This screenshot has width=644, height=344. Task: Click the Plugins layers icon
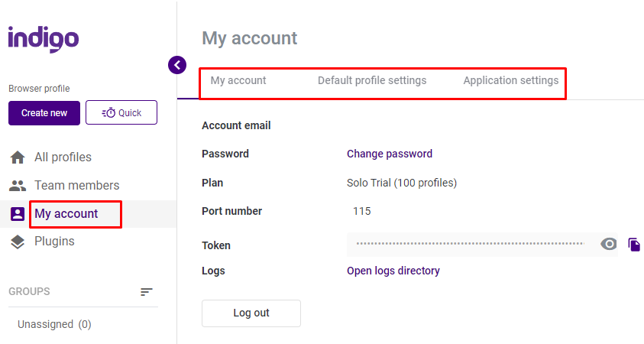point(18,242)
